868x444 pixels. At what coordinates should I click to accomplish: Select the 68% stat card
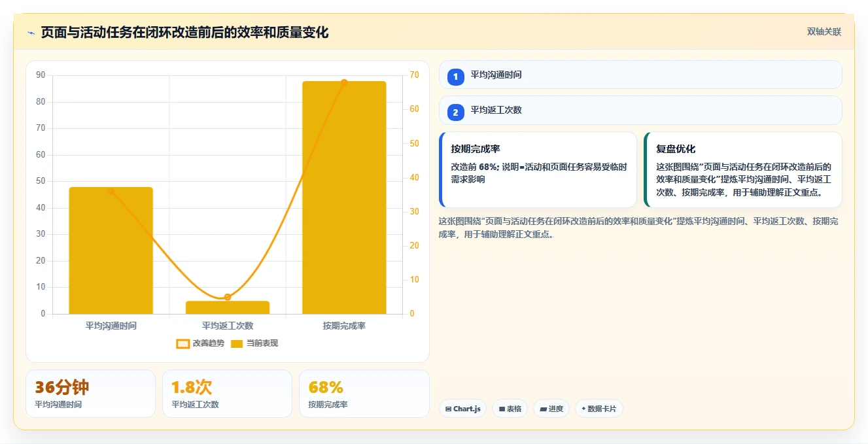tap(364, 394)
